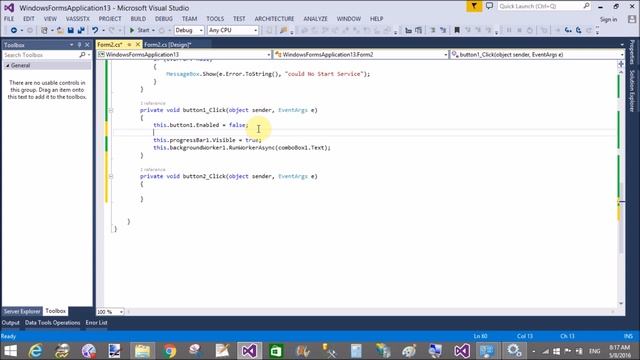Image resolution: width=640 pixels, height=360 pixels.
Task: Click the '1 reference' CodeLens above button2_Click
Action: pos(153,169)
